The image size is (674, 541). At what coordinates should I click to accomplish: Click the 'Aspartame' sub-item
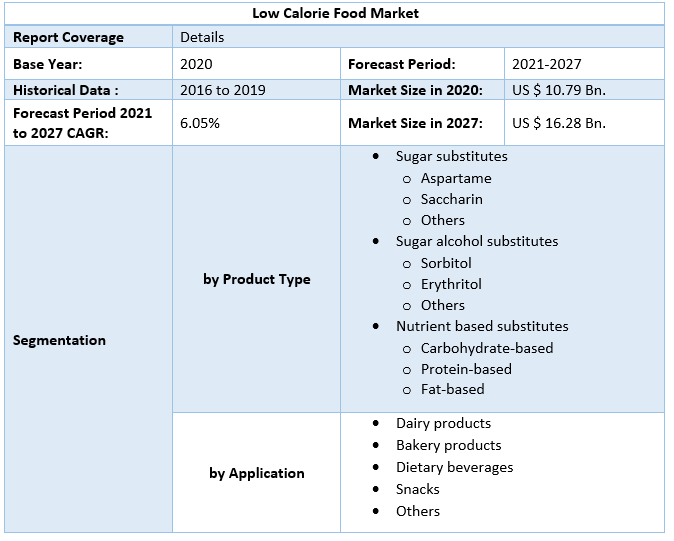click(456, 178)
